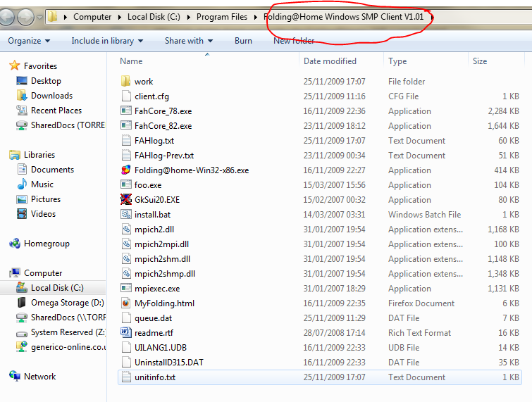Click the Documents library icon
This screenshot has width=532, height=402.
click(22, 170)
